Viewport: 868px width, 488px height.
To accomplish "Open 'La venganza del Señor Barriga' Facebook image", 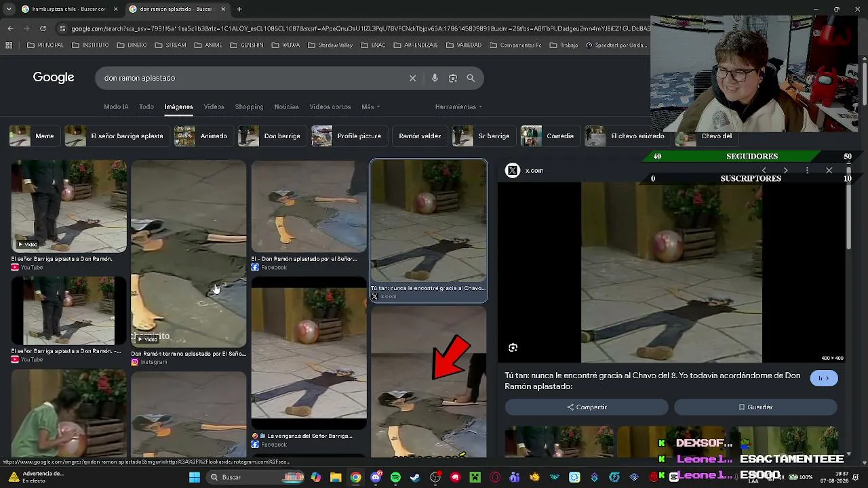I will [309, 352].
